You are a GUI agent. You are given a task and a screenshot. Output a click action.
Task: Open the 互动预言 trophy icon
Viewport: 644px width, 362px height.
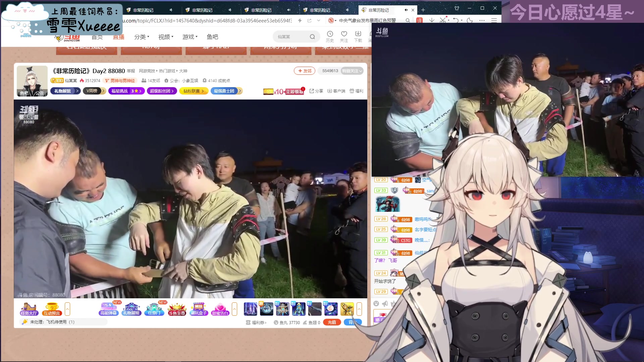[x=52, y=309]
